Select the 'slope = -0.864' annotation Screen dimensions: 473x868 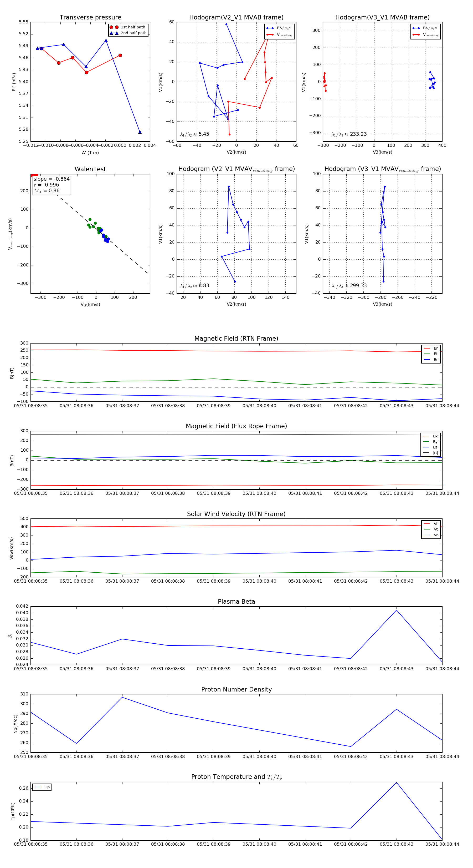(x=52, y=179)
